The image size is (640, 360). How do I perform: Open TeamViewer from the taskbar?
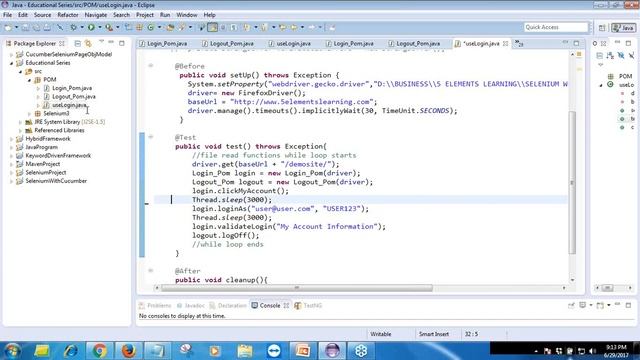[274, 351]
